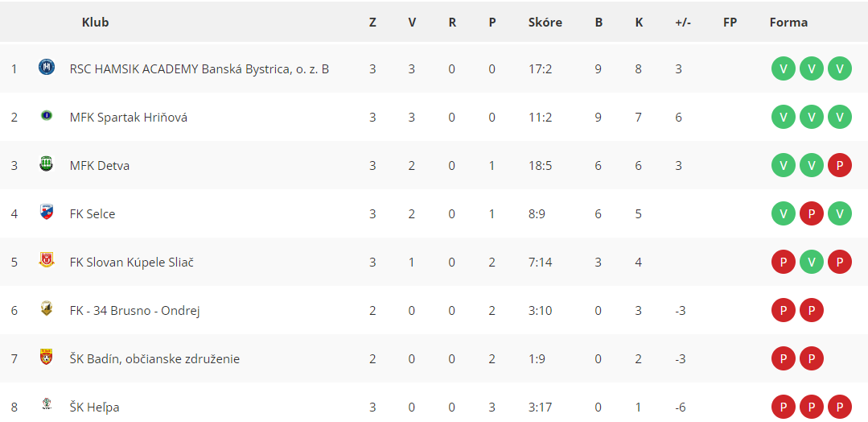Click the FK Selce shield logo
Image resolution: width=868 pixels, height=422 pixels.
click(47, 212)
